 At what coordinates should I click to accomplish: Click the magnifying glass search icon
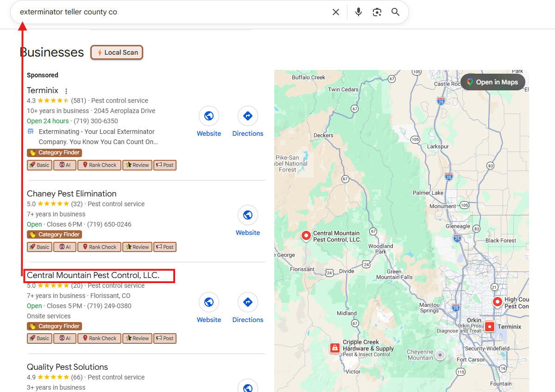click(395, 12)
